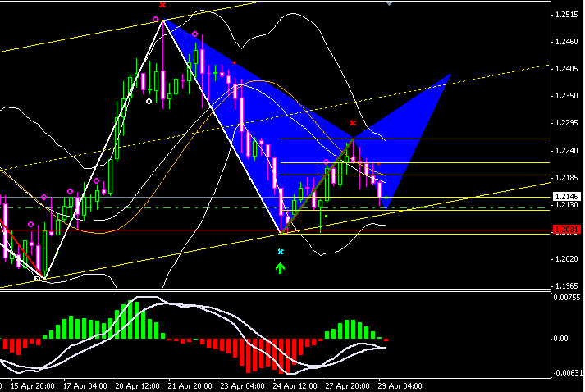
Task: Click the white 1.2146 current price label
Action: click(x=567, y=196)
